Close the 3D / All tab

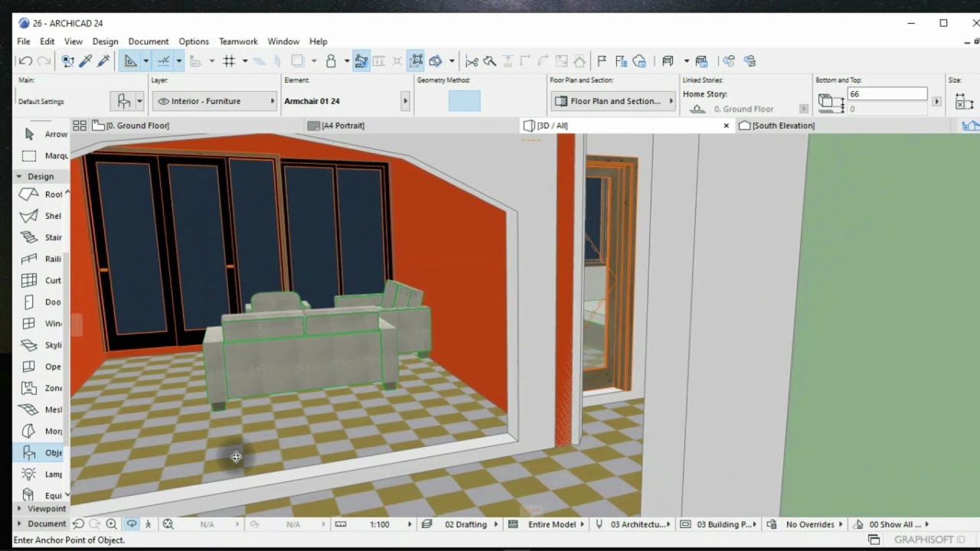click(727, 126)
